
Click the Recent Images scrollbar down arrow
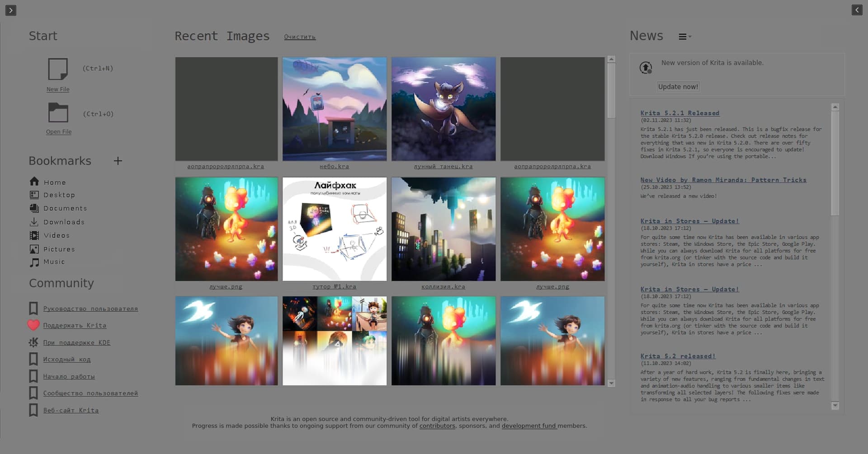click(611, 383)
